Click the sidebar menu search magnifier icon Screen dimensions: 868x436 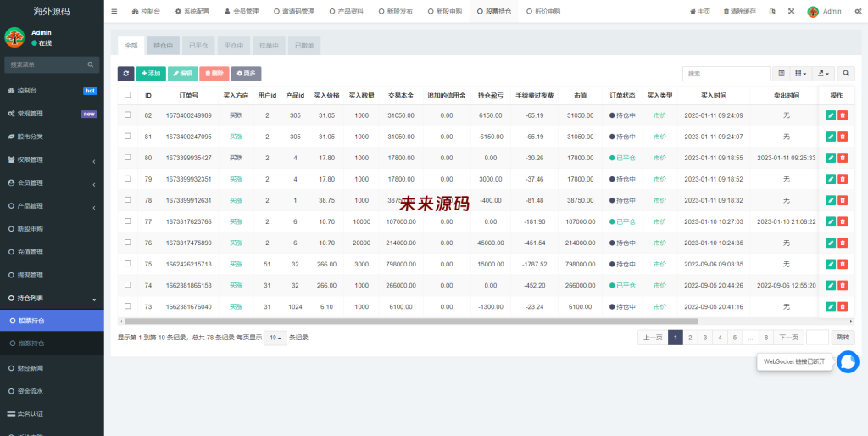click(x=90, y=64)
